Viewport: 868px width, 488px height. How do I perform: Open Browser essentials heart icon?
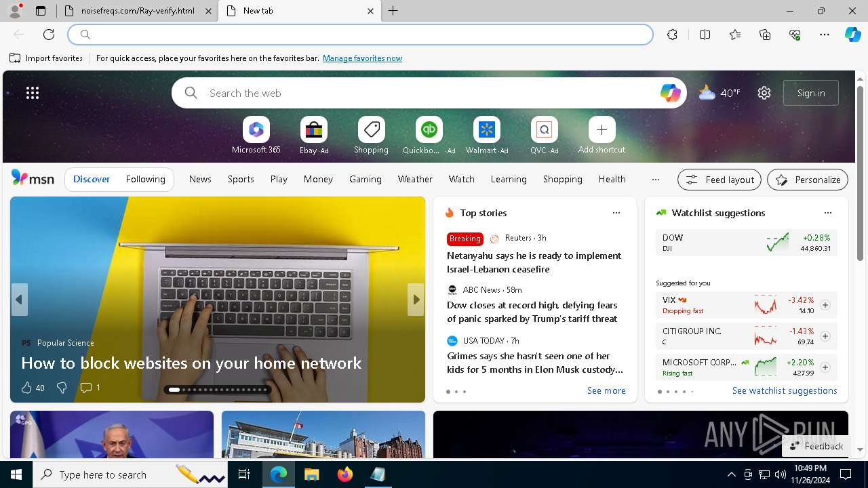click(x=795, y=35)
